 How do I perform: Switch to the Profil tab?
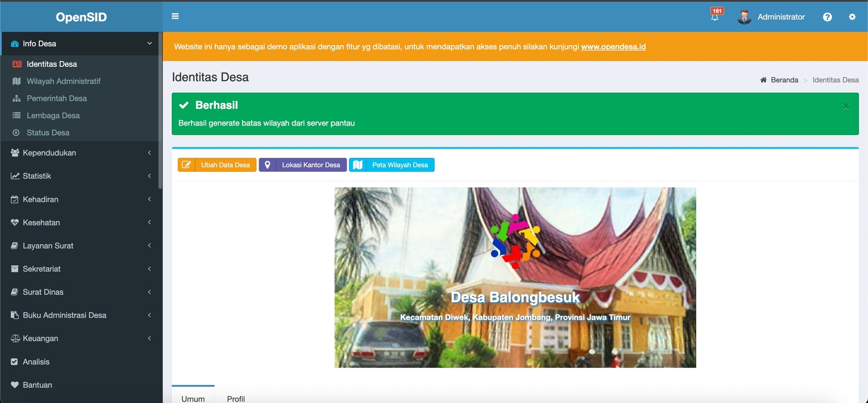click(236, 398)
